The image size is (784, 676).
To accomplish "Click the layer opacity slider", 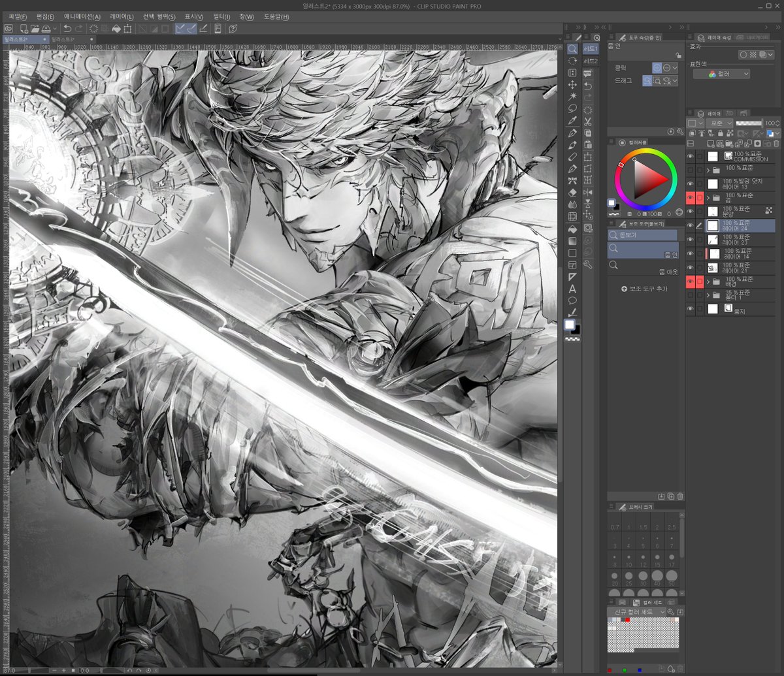I will point(749,123).
